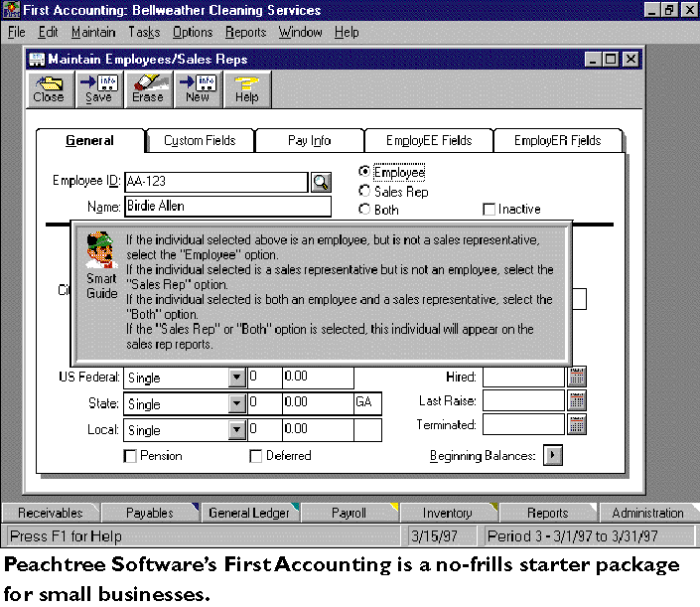Viewport: 700px width, 607px height.
Task: Open Help from the toolbar
Action: point(247,89)
